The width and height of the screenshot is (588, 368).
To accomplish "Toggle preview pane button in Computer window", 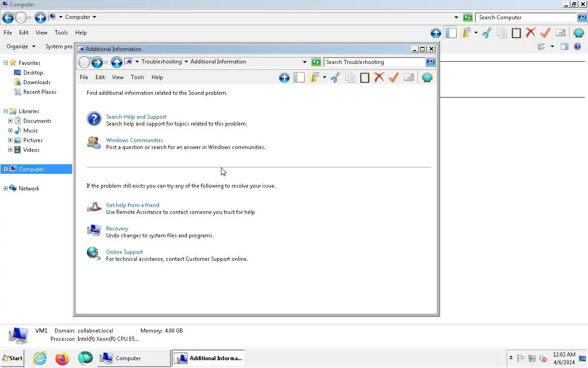I will pyautogui.click(x=565, y=46).
